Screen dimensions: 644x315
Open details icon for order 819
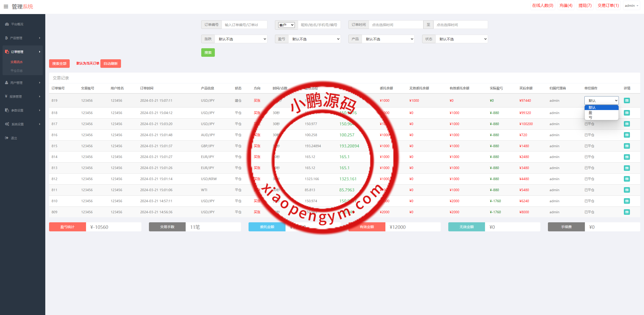pos(627,100)
